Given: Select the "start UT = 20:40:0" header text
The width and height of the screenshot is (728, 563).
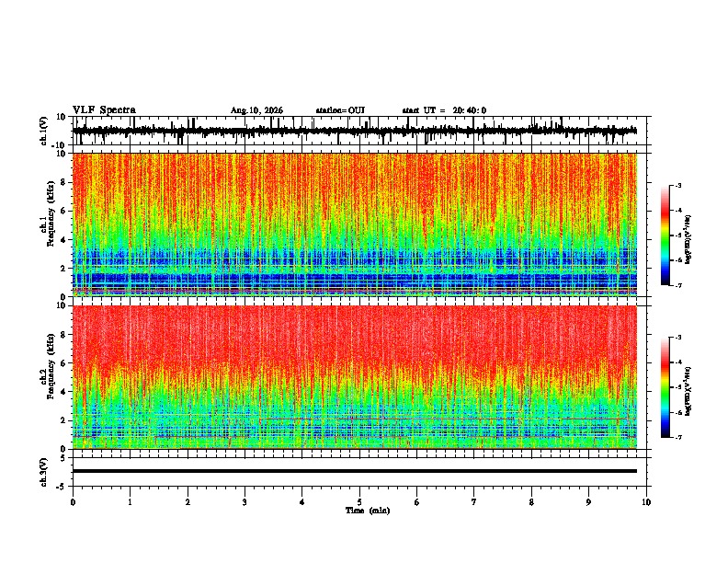Looking at the screenshot, I should coord(444,110).
